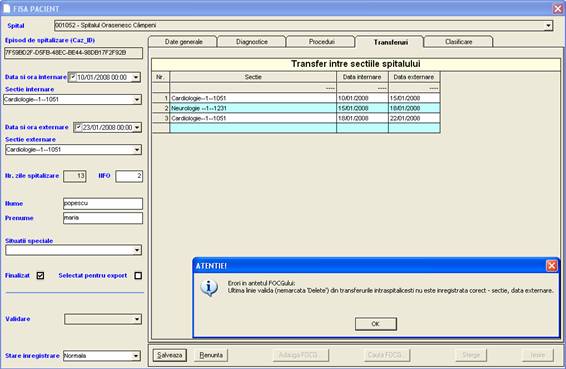Screen dimensions: 566x369
Task: Close the FISA PACIENT window
Action: (558, 8)
